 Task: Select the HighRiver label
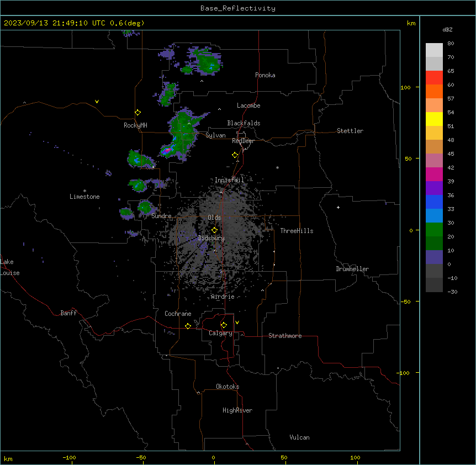pos(237,410)
